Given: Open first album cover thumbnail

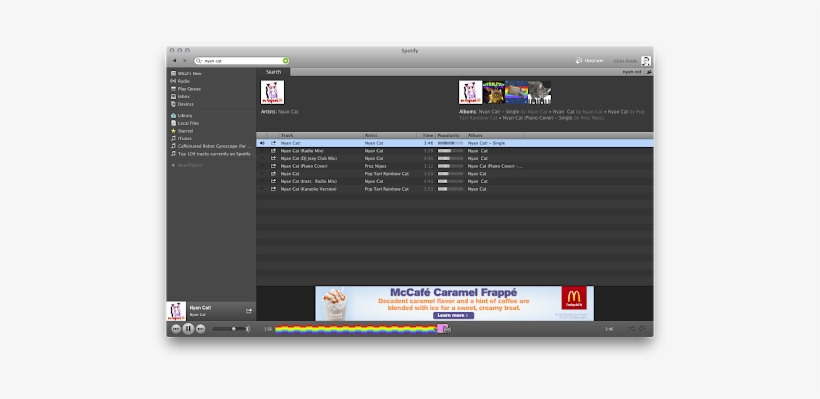Looking at the screenshot, I should (470, 92).
